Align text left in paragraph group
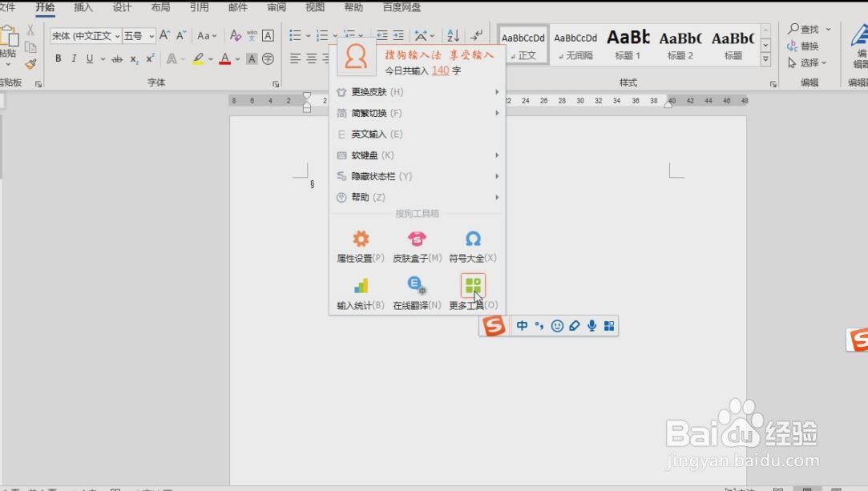Screen dimensions: 868x491 (x=295, y=58)
